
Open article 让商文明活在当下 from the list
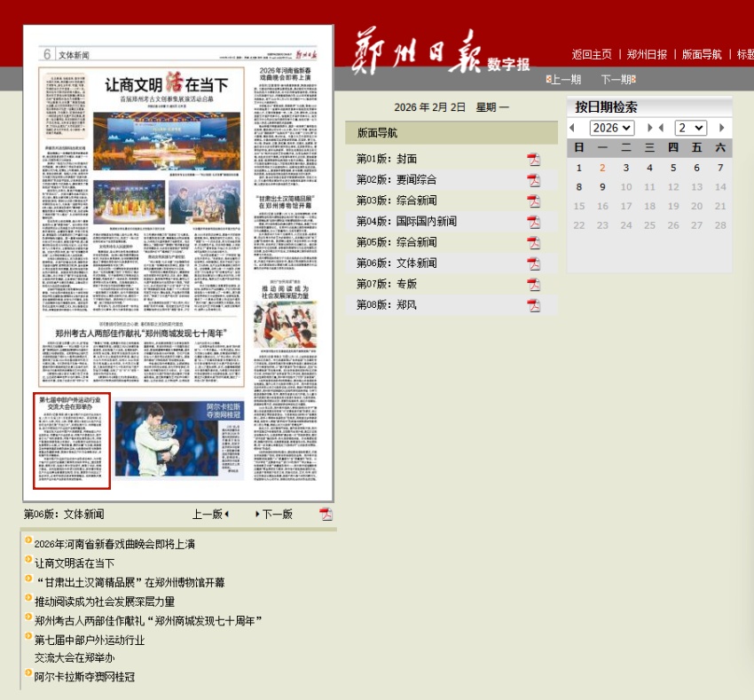[75, 563]
